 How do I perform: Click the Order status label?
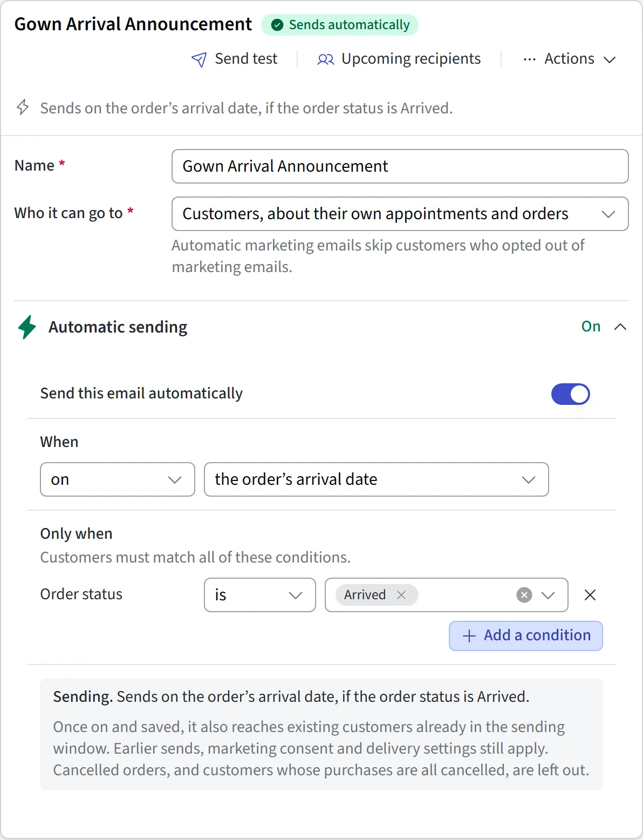[81, 594]
